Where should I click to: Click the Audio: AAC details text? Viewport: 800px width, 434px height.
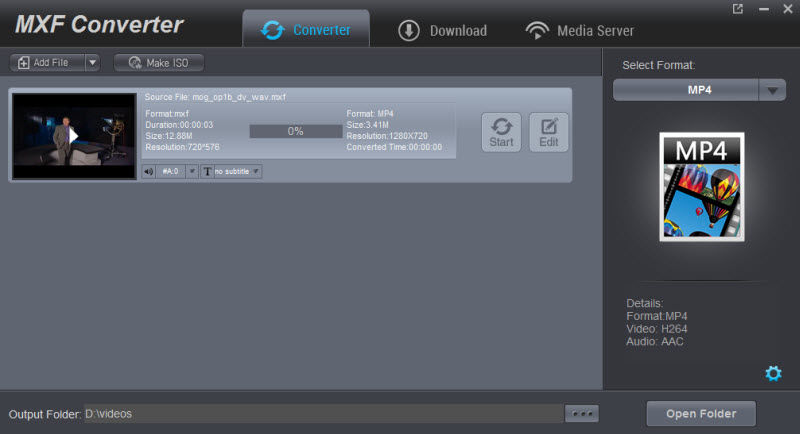(x=655, y=342)
